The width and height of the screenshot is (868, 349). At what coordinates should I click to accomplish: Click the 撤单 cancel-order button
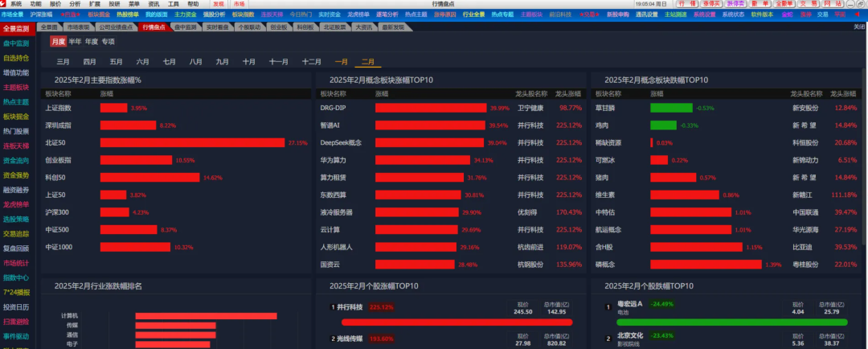coord(759,4)
